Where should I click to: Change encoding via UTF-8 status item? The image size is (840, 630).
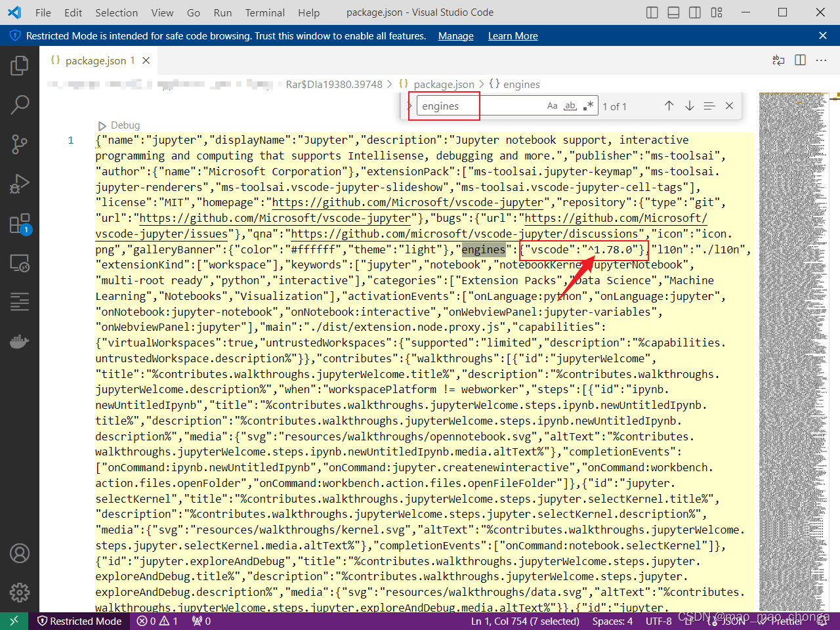(659, 621)
